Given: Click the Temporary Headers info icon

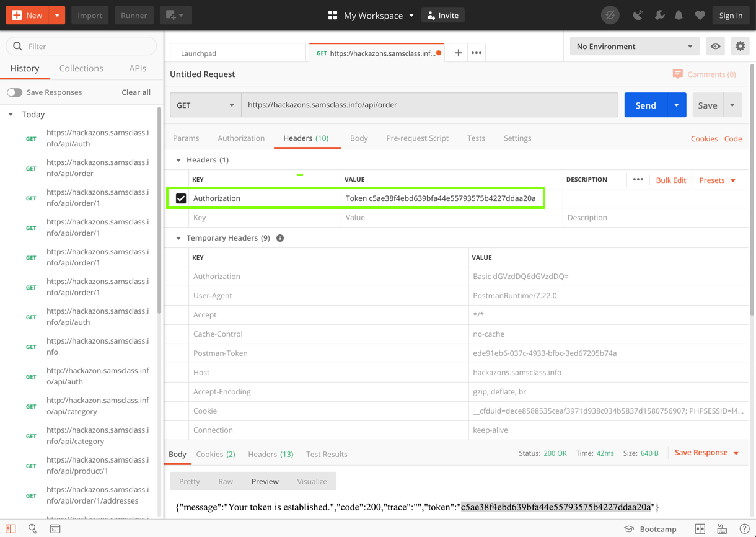Looking at the screenshot, I should tap(280, 238).
